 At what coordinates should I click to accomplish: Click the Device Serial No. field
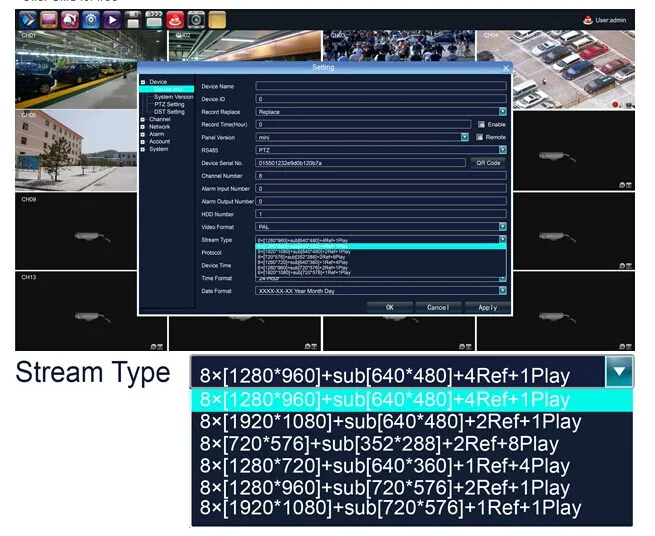[361, 163]
